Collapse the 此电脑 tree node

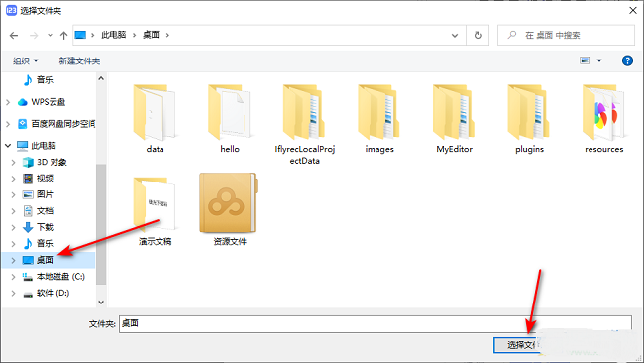(8, 145)
